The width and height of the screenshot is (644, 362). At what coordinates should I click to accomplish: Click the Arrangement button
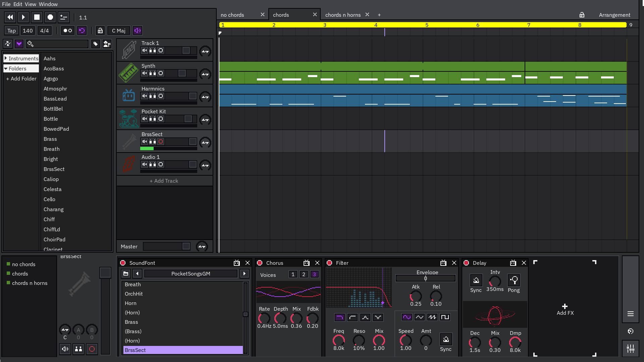(614, 15)
